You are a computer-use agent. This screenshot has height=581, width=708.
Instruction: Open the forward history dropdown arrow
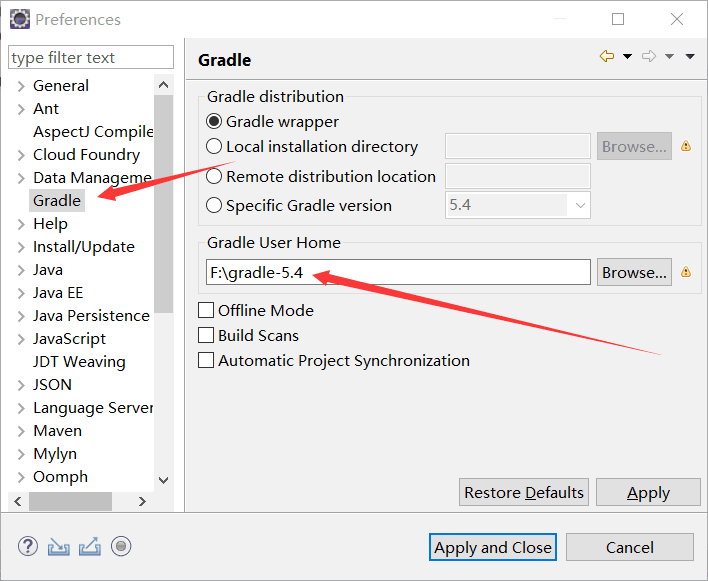pyautogui.click(x=669, y=56)
